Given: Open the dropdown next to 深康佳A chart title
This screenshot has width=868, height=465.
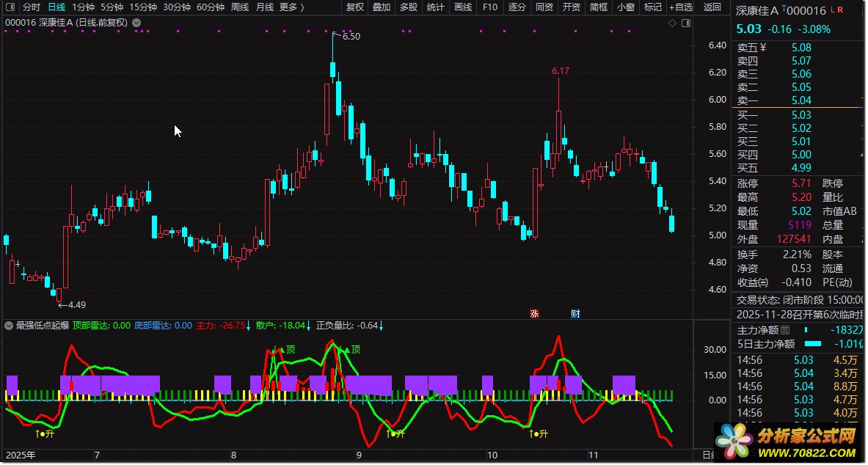Looking at the screenshot, I should point(136,23).
